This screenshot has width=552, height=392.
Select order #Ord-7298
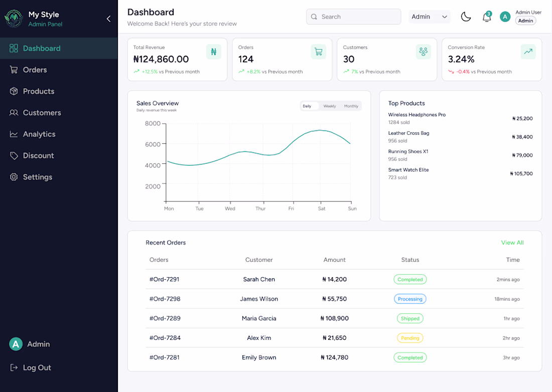tap(165, 299)
